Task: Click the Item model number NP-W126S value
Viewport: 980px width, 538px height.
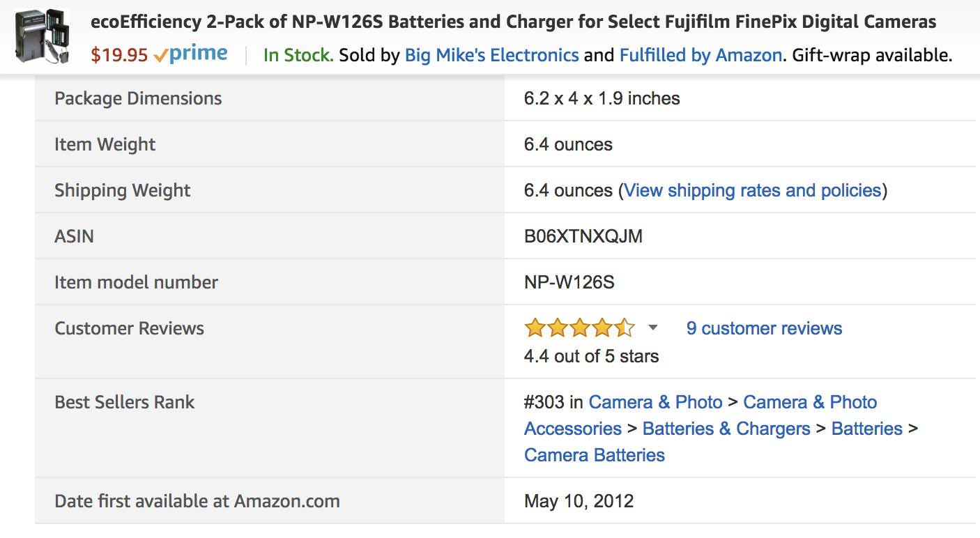Action: click(x=569, y=282)
